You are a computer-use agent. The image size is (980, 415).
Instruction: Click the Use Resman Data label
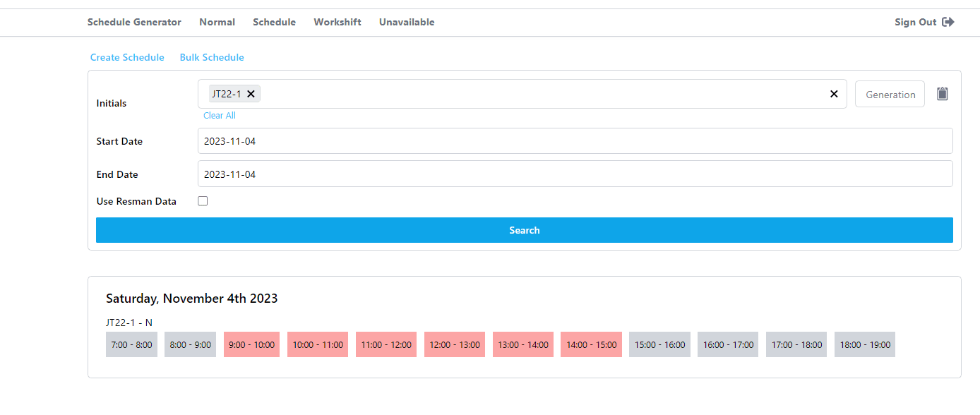point(136,201)
